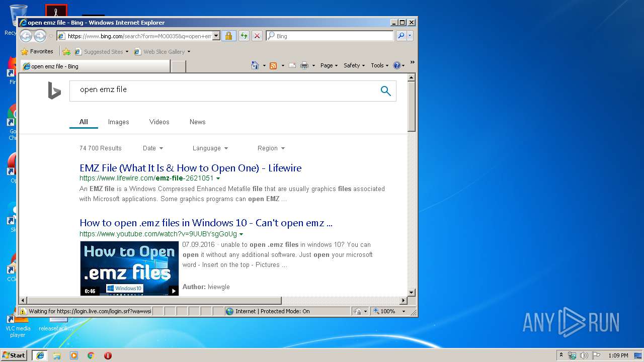Click the Internet zone globe icon
Image resolution: width=644 pixels, height=362 pixels.
230,311
